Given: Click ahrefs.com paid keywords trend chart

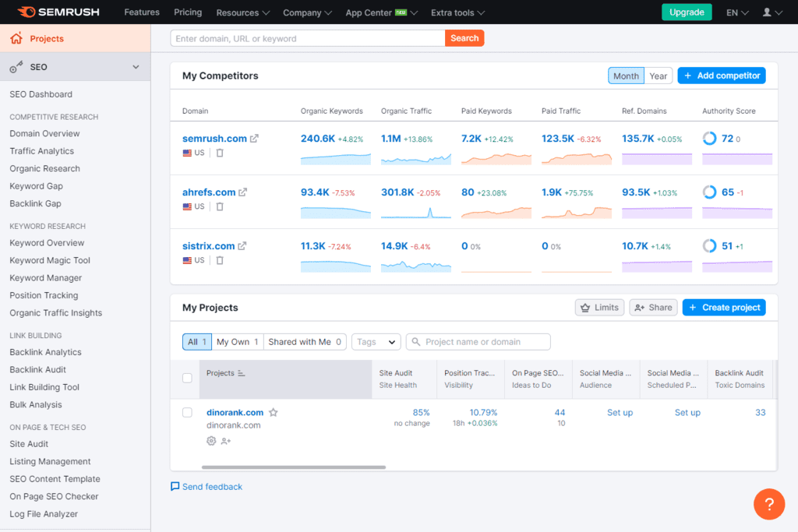Looking at the screenshot, I should (x=496, y=212).
